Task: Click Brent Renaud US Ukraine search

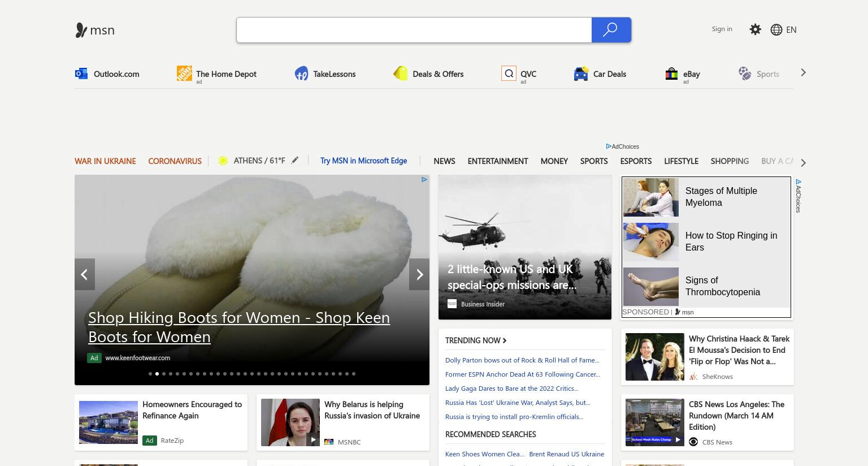Action: tap(566, 454)
